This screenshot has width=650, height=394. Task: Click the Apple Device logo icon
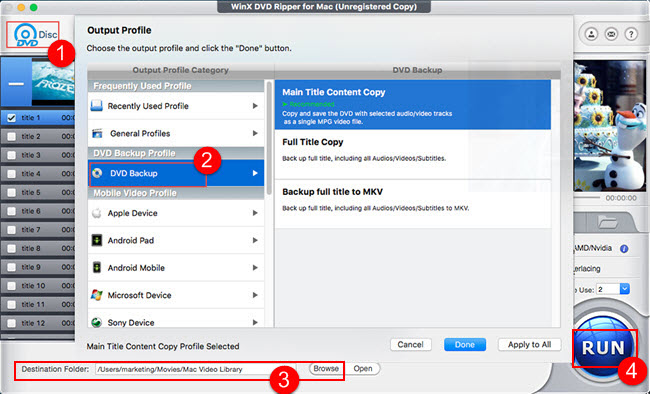tap(97, 213)
